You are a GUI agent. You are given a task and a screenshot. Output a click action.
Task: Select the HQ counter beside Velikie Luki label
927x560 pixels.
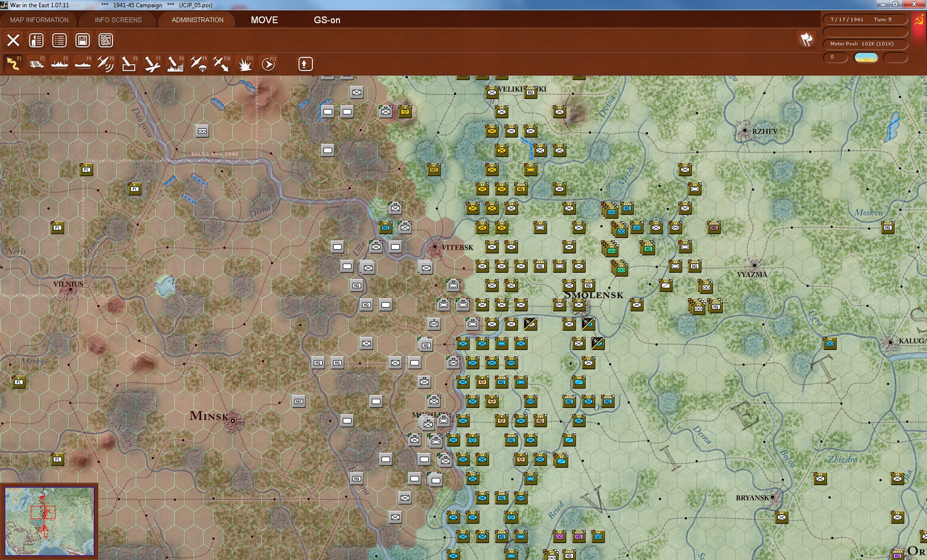pos(531,92)
